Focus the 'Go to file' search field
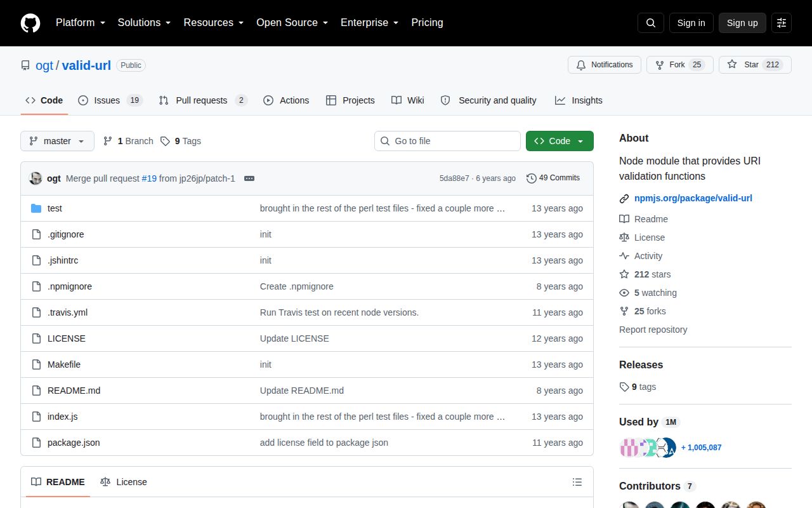Image resolution: width=812 pixels, height=508 pixels. 447,141
